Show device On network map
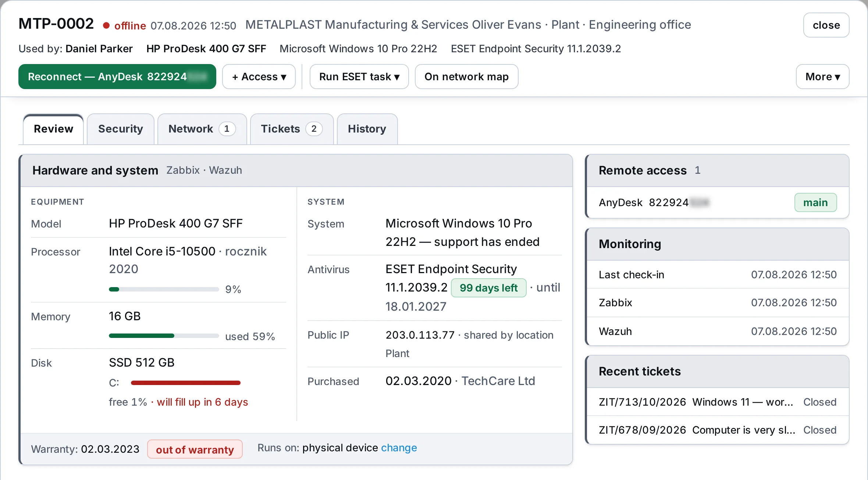The height and width of the screenshot is (480, 868). pyautogui.click(x=466, y=77)
